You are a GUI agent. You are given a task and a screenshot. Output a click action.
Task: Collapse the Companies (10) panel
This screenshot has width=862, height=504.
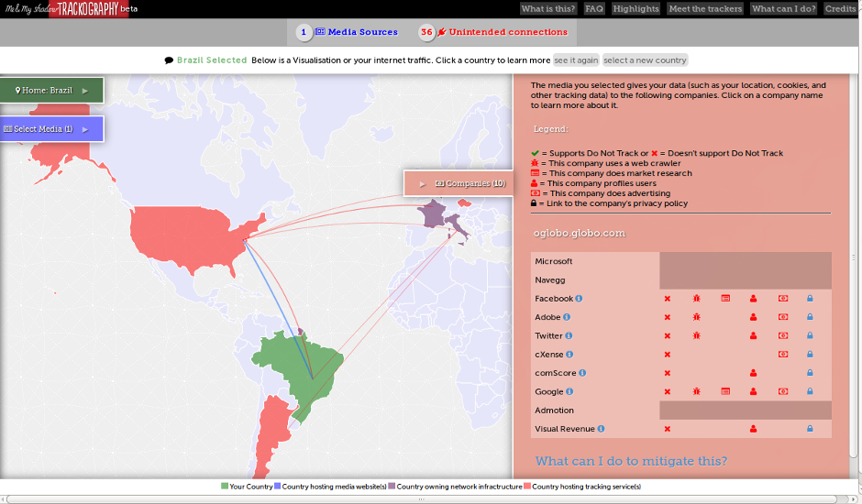click(459, 183)
